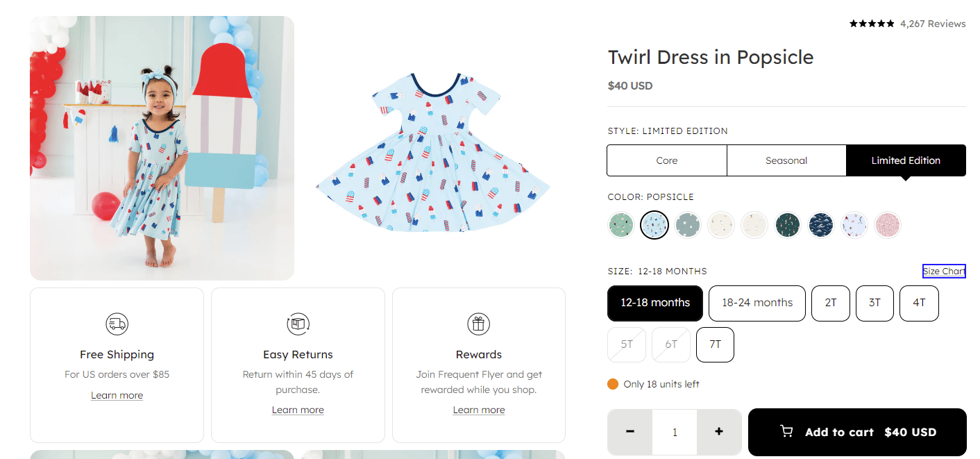Choose the dark green pattern swatch
980x459 pixels.
(788, 225)
